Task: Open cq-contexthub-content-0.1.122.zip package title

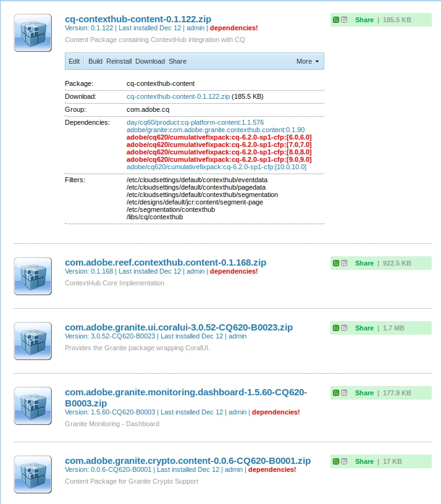Action: coord(138,19)
